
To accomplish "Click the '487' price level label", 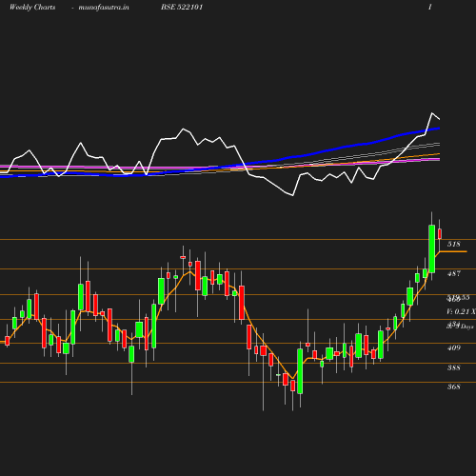I will click(454, 273).
